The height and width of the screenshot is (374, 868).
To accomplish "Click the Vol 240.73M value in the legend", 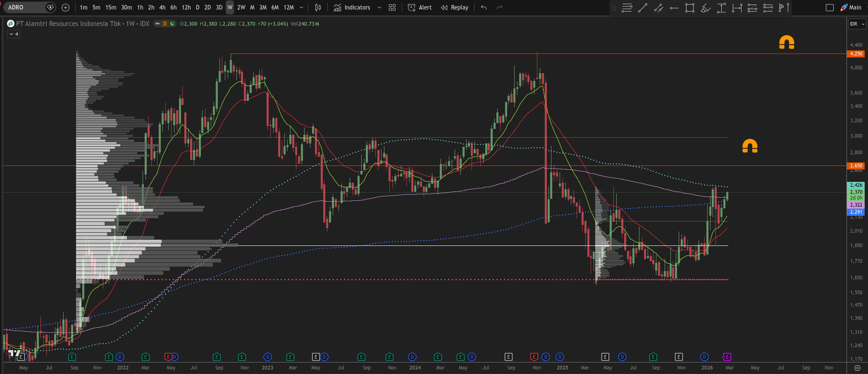I will (305, 24).
